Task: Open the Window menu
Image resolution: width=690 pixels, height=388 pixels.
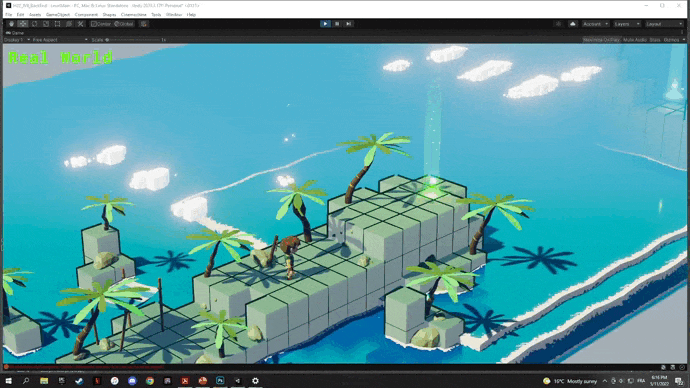Action: [174, 15]
